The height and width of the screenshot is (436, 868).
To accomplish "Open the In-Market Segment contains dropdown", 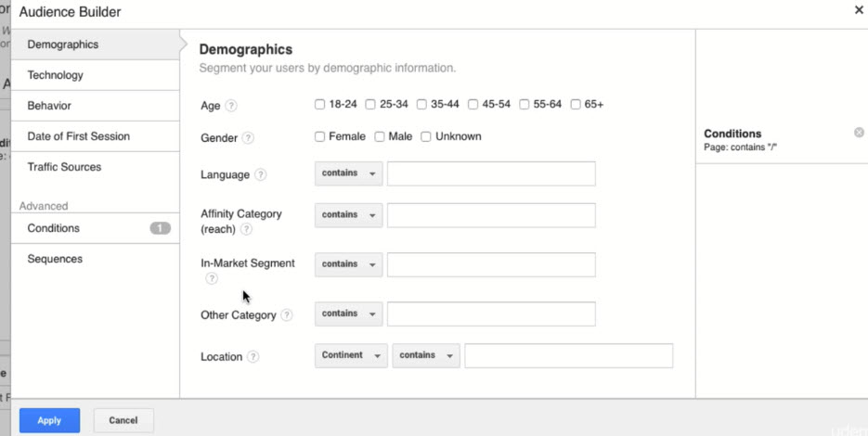I will [x=348, y=264].
